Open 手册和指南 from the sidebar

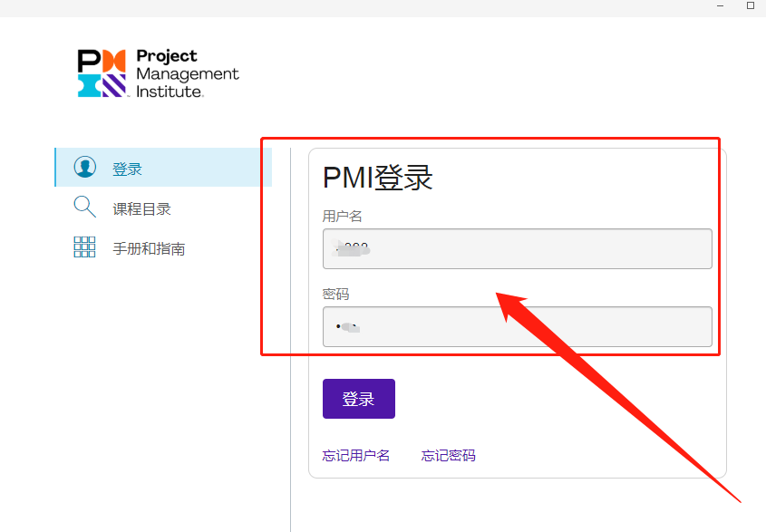coord(149,249)
